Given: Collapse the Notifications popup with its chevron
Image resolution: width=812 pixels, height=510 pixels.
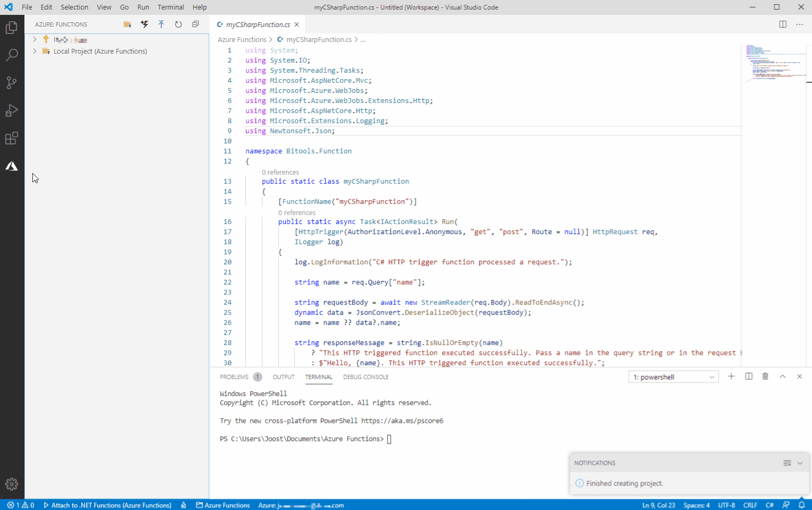Looking at the screenshot, I should coord(800,463).
